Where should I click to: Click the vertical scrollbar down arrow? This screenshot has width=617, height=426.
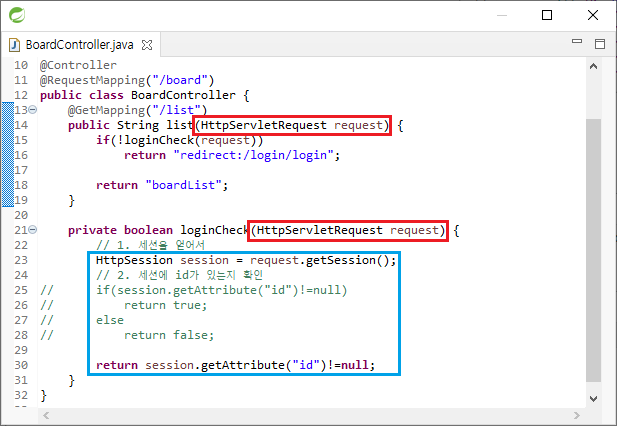(593, 398)
